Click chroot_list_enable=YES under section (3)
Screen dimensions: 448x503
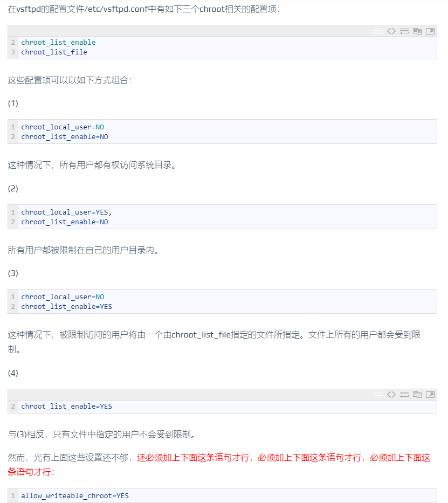(x=66, y=307)
